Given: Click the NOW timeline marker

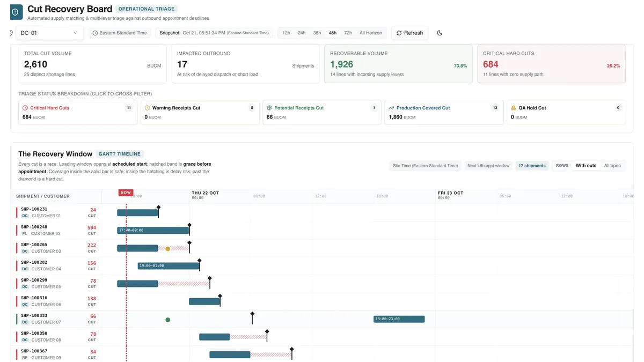Looking at the screenshot, I should coord(126,193).
